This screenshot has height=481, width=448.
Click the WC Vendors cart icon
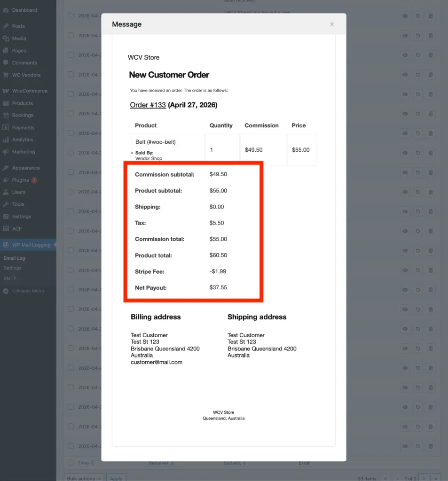(x=6, y=75)
